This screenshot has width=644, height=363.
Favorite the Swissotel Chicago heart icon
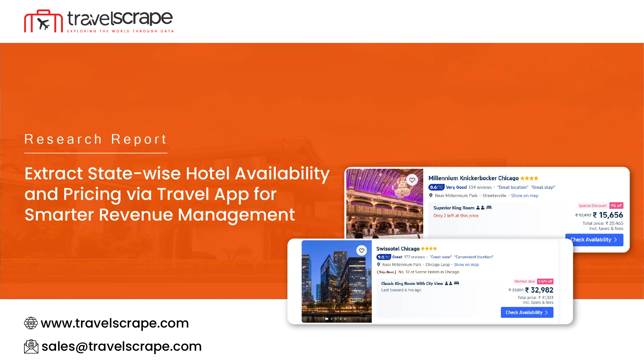pos(362,251)
